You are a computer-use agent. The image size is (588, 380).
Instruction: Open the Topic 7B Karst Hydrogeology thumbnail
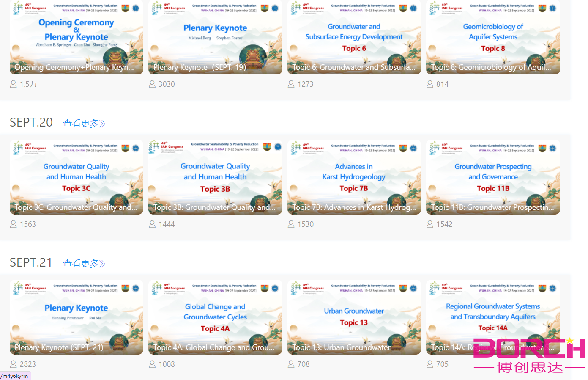354,177
